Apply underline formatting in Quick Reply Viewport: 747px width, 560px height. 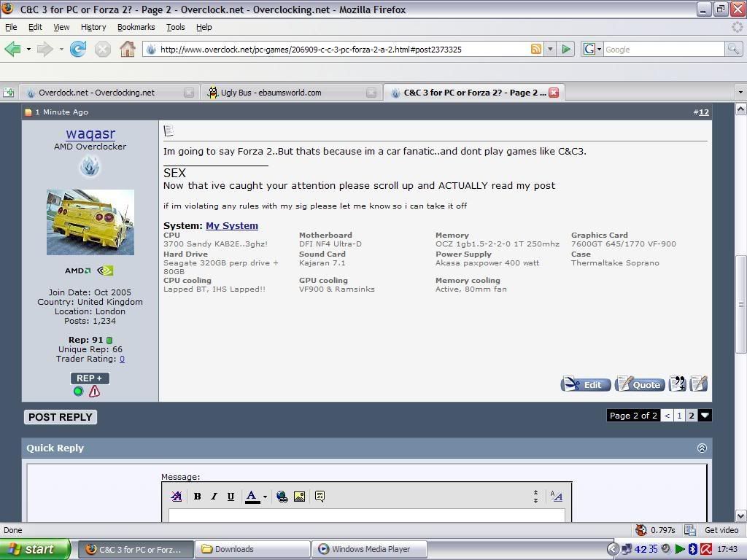click(x=231, y=497)
